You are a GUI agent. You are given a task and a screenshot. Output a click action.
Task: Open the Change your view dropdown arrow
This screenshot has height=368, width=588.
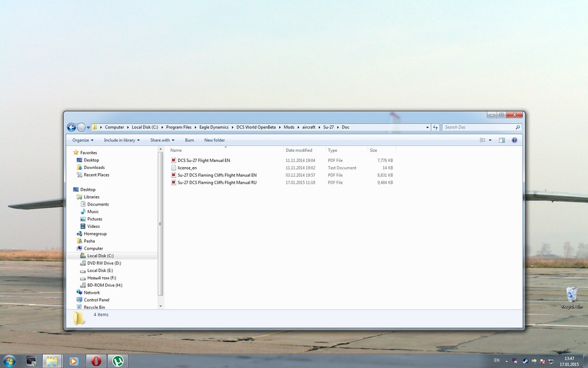click(490, 140)
